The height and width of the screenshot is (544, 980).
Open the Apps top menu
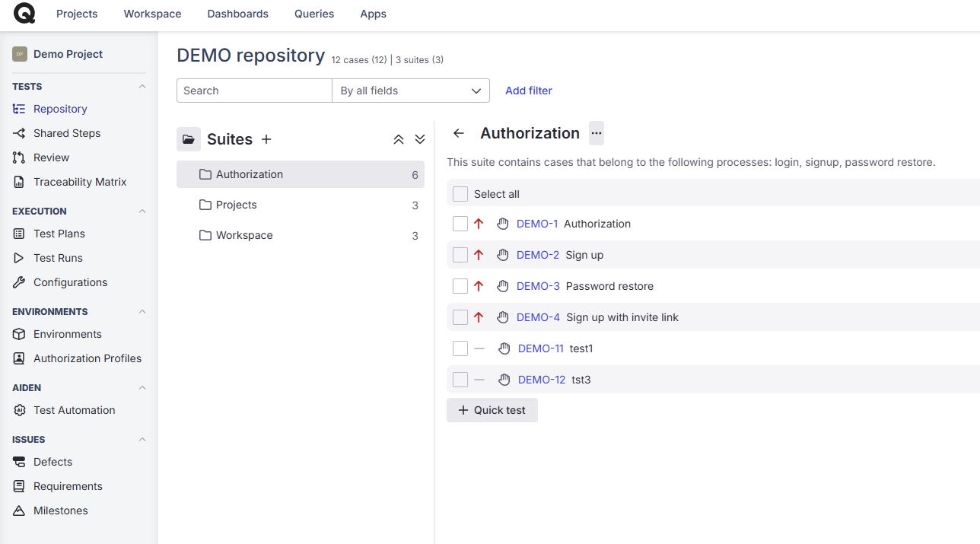pos(373,14)
